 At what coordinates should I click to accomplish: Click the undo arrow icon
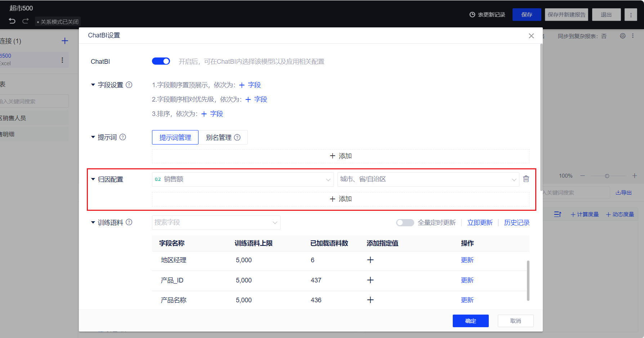[12, 21]
